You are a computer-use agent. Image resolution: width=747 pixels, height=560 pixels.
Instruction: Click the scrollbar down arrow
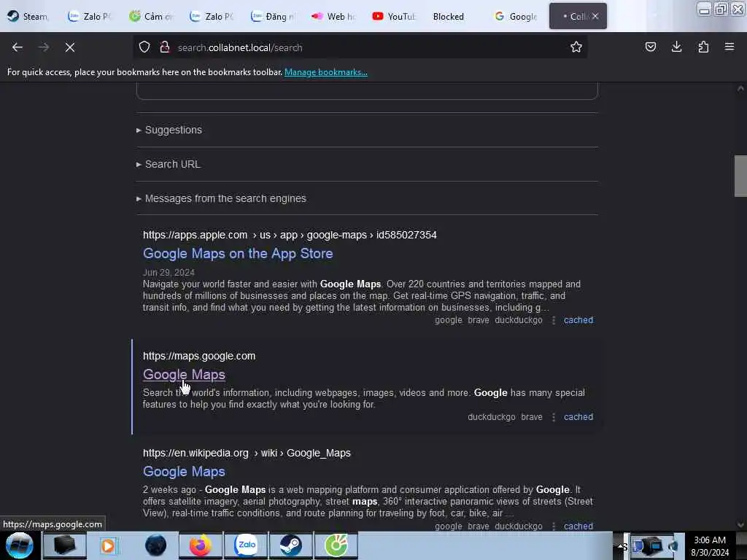pos(740,525)
